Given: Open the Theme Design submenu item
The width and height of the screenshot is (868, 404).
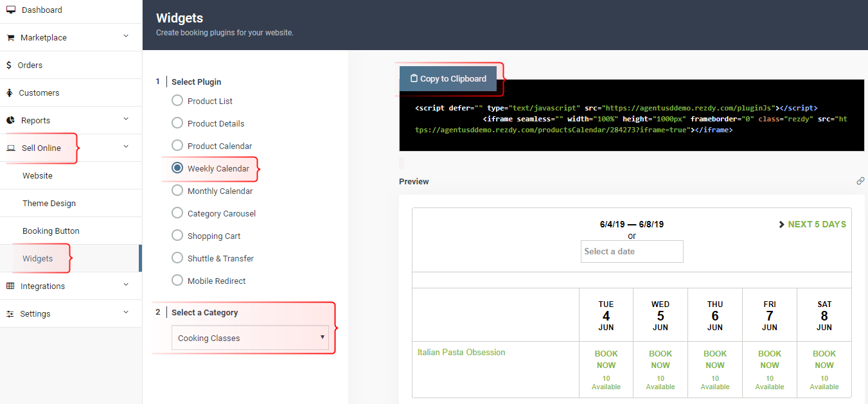Looking at the screenshot, I should tap(71, 203).
